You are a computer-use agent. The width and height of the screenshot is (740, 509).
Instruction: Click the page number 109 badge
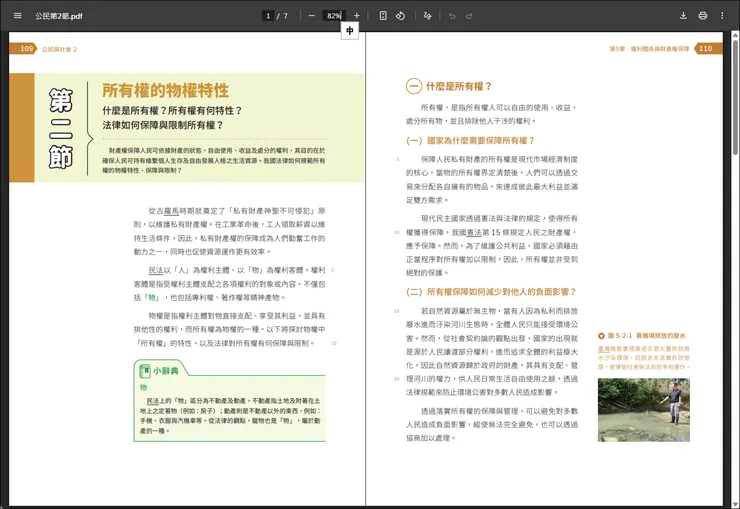coord(23,49)
